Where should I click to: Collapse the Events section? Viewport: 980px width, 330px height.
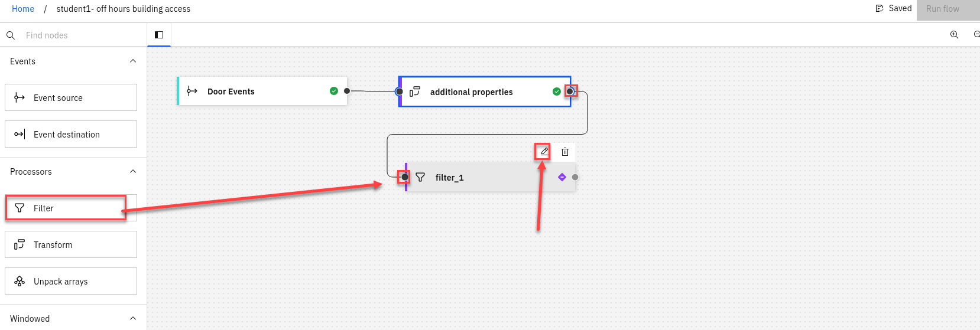[x=133, y=61]
